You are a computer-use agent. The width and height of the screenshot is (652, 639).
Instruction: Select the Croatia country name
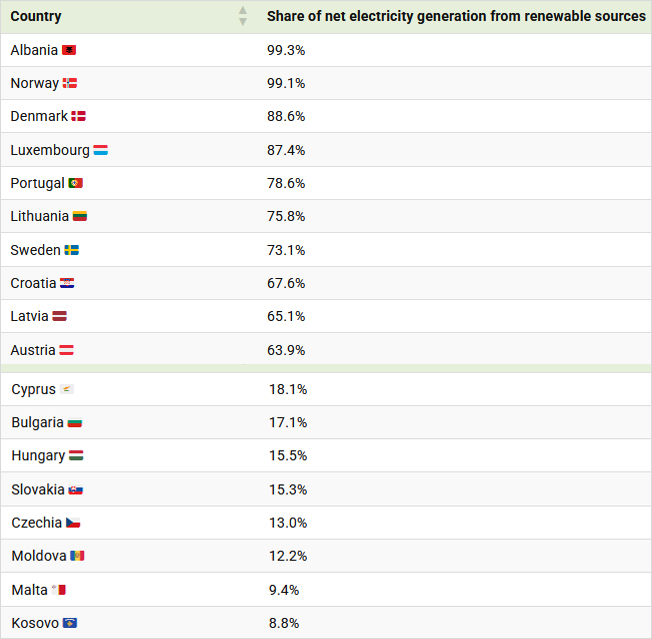pyautogui.click(x=33, y=283)
